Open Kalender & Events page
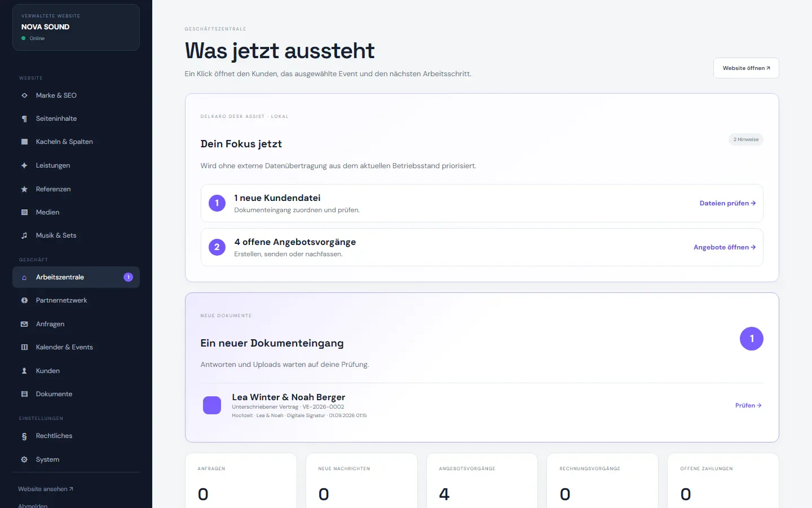This screenshot has width=812, height=508. pos(76,347)
